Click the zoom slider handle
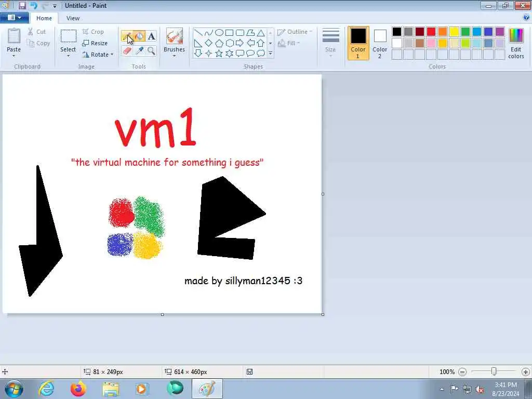 pyautogui.click(x=494, y=371)
